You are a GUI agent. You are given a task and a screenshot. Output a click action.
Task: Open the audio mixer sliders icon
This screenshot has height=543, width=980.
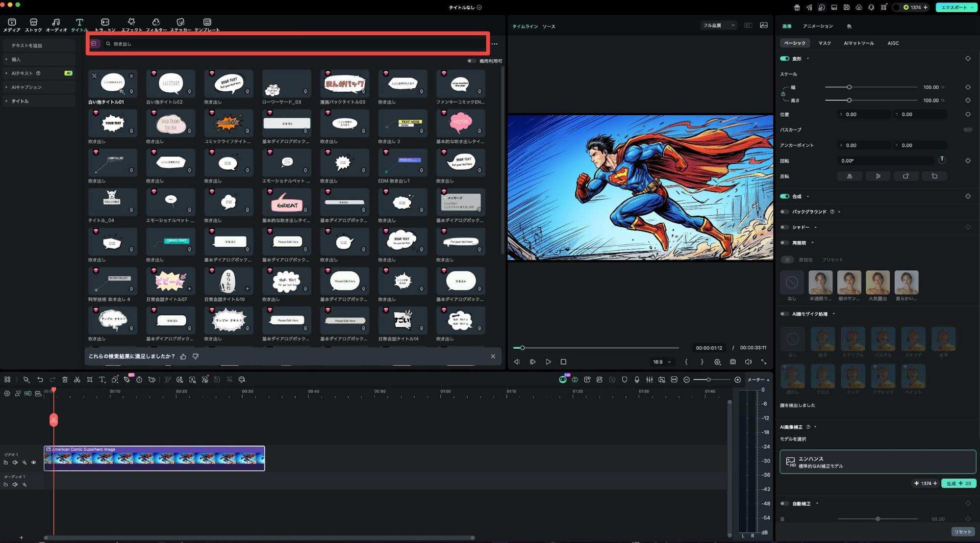click(x=649, y=380)
